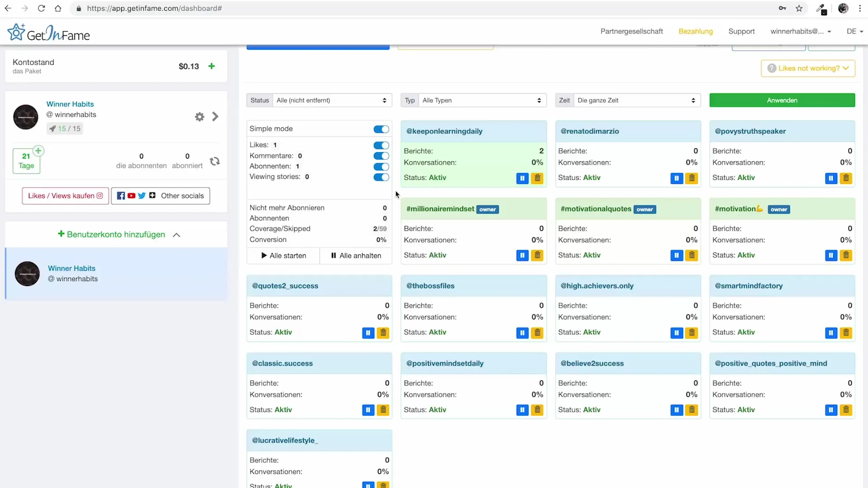Toggle the Kommentare switch
The height and width of the screenshot is (488, 868).
click(x=381, y=156)
